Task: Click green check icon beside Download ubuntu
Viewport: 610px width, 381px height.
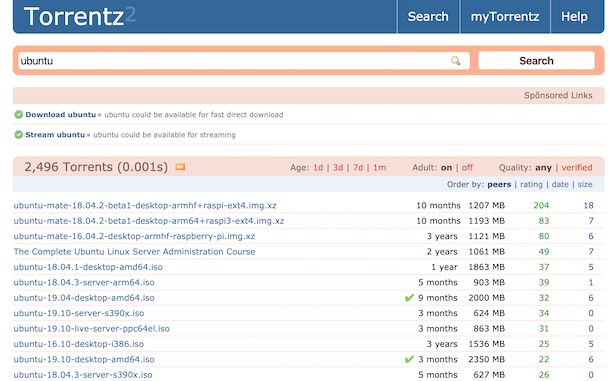Action: (18, 114)
